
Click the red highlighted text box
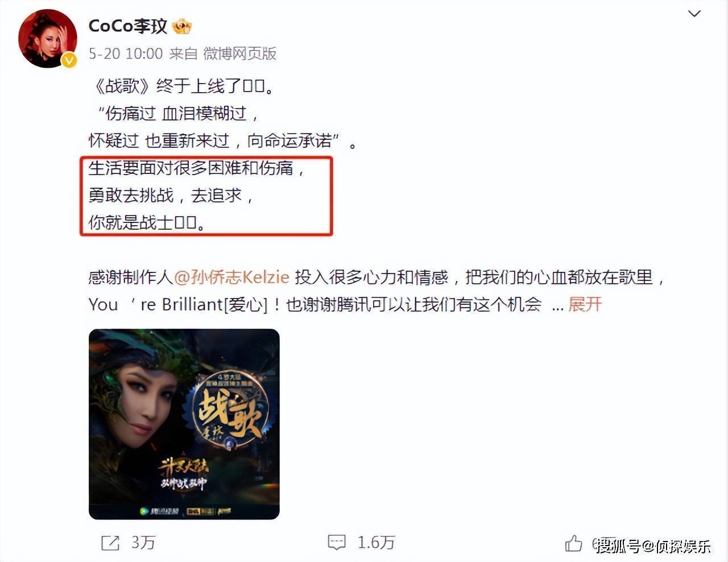206,196
